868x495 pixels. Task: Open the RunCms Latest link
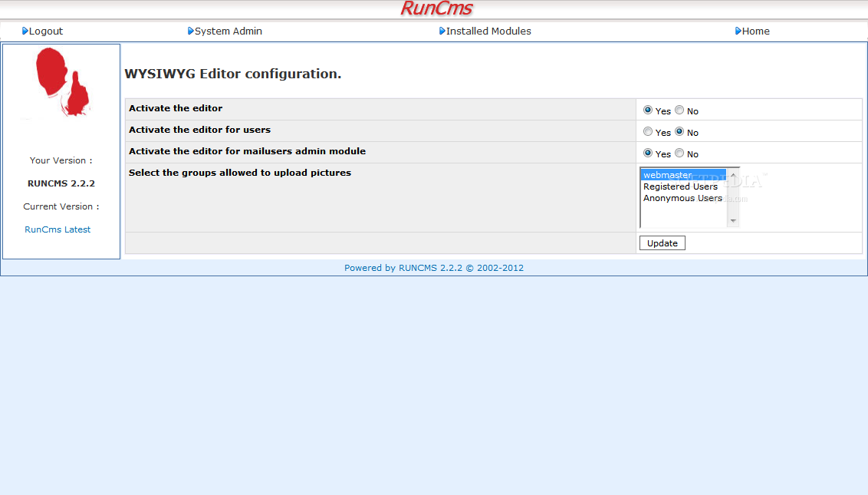point(58,229)
